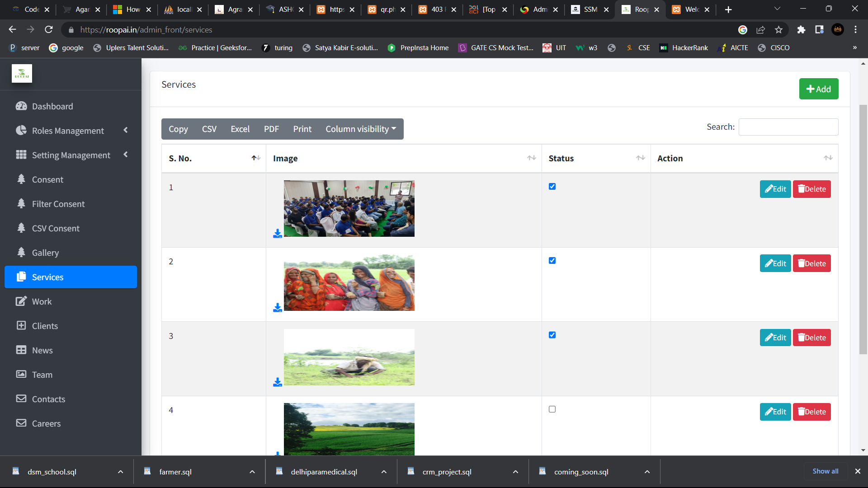Click the Careers sidebar icon
This screenshot has height=488, width=868.
point(21,424)
